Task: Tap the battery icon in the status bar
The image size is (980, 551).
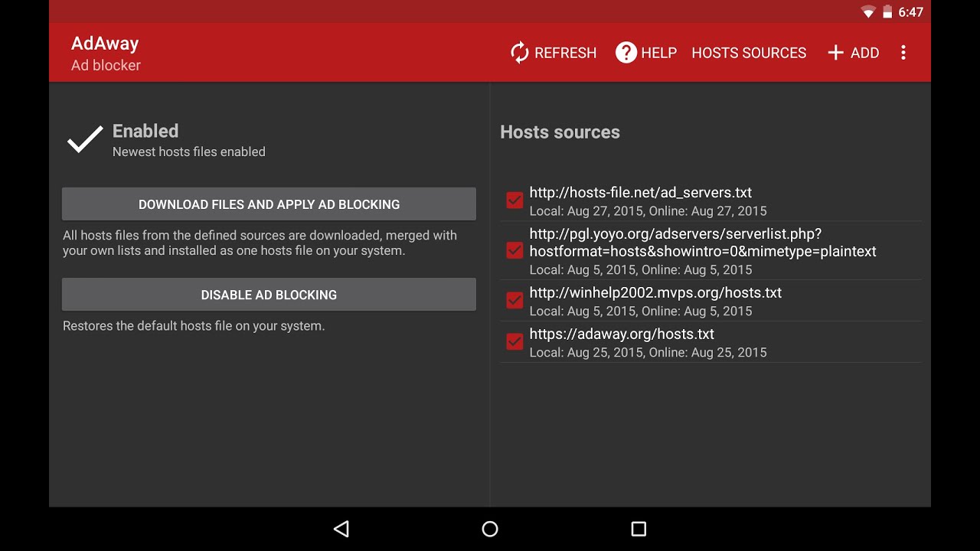Action: [x=887, y=11]
